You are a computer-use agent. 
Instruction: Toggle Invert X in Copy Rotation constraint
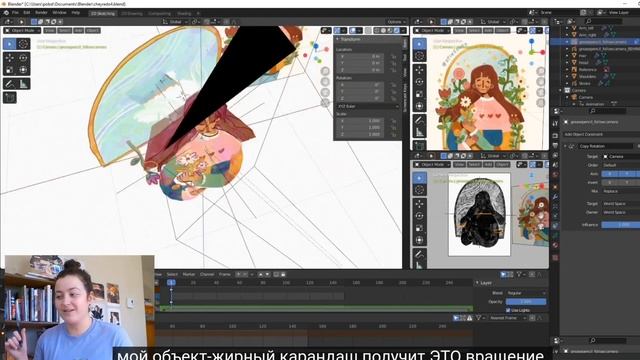[x=610, y=182]
